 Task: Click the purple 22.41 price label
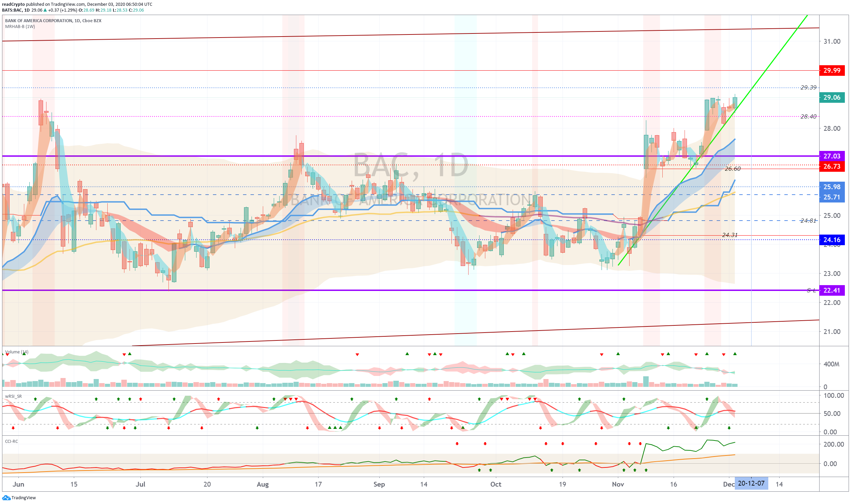832,290
